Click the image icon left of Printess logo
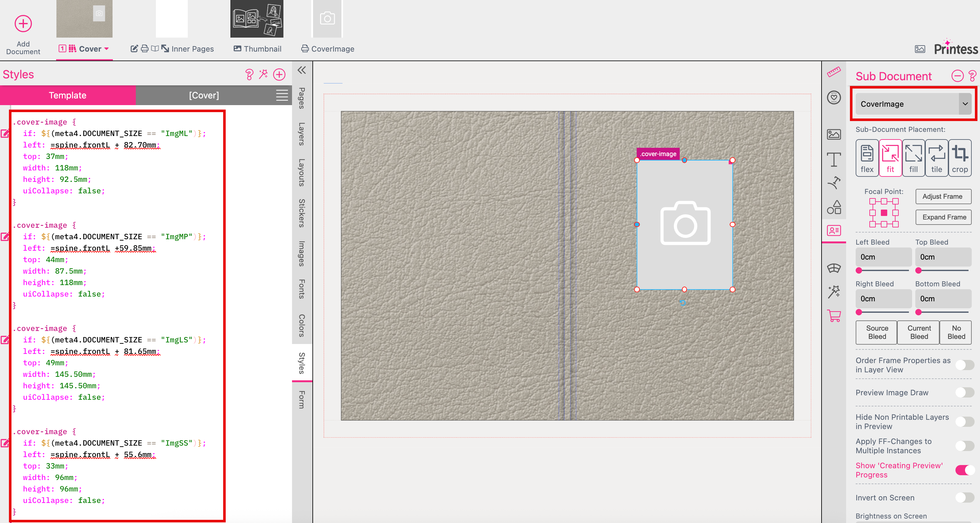This screenshot has height=523, width=980. click(x=919, y=49)
